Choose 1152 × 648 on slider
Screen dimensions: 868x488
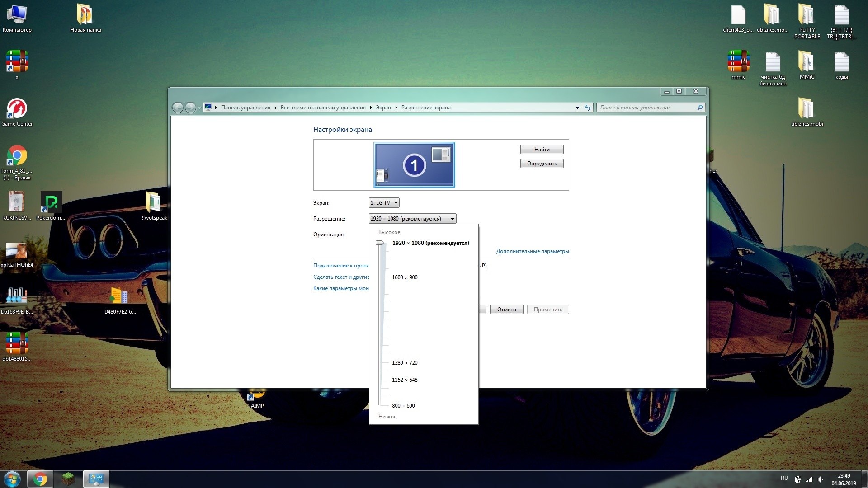point(405,380)
